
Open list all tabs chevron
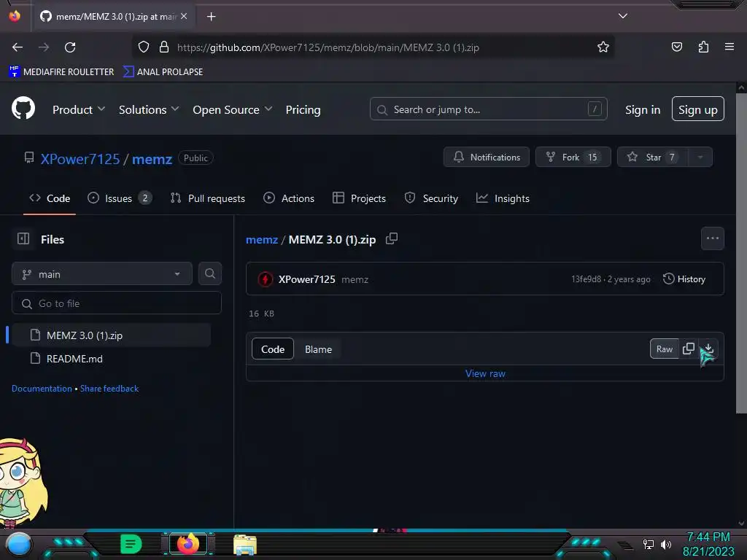pyautogui.click(x=622, y=16)
